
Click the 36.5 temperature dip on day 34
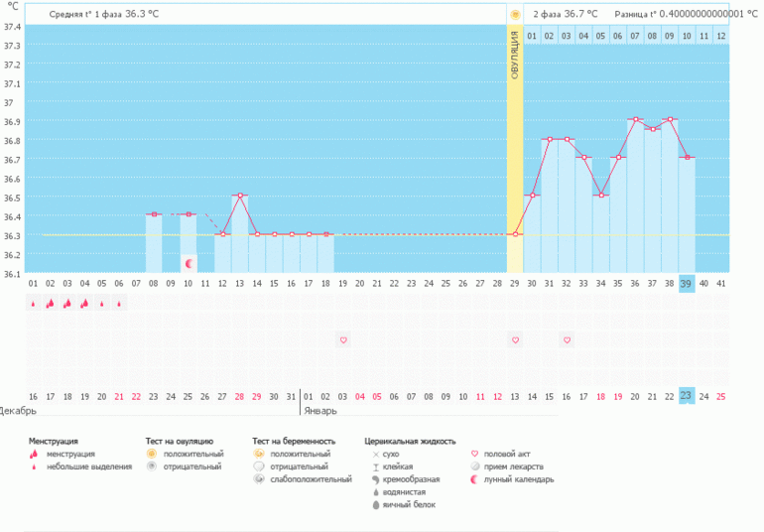tap(601, 196)
